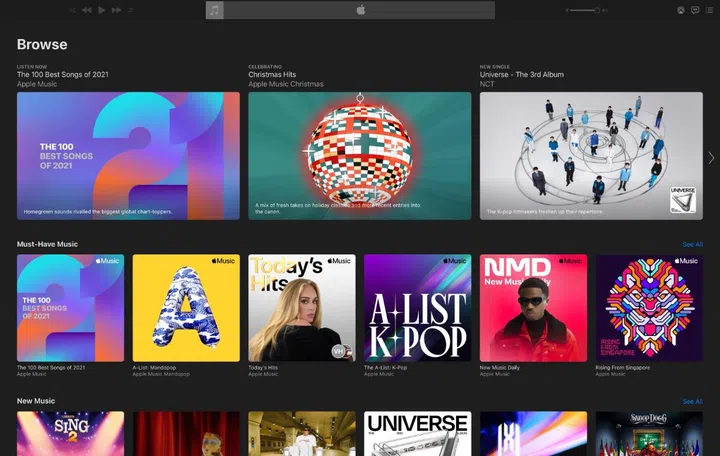Screen dimensions: 720x456
Task: Open the Today's Hits playlist cover
Action: tap(301, 308)
